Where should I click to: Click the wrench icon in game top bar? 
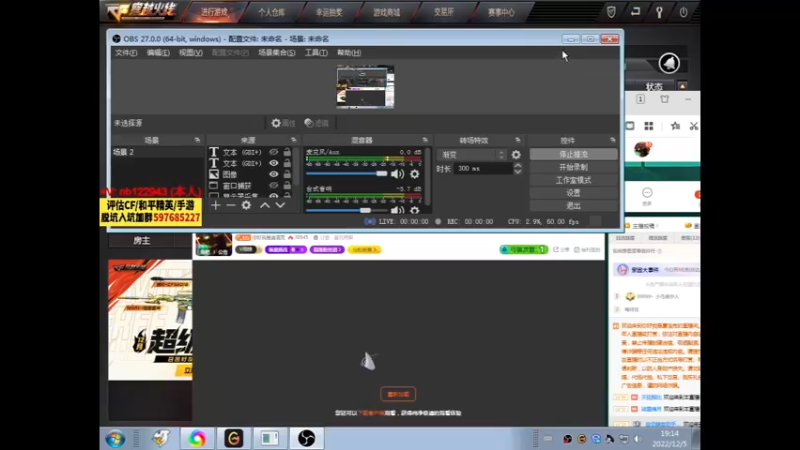pos(659,12)
